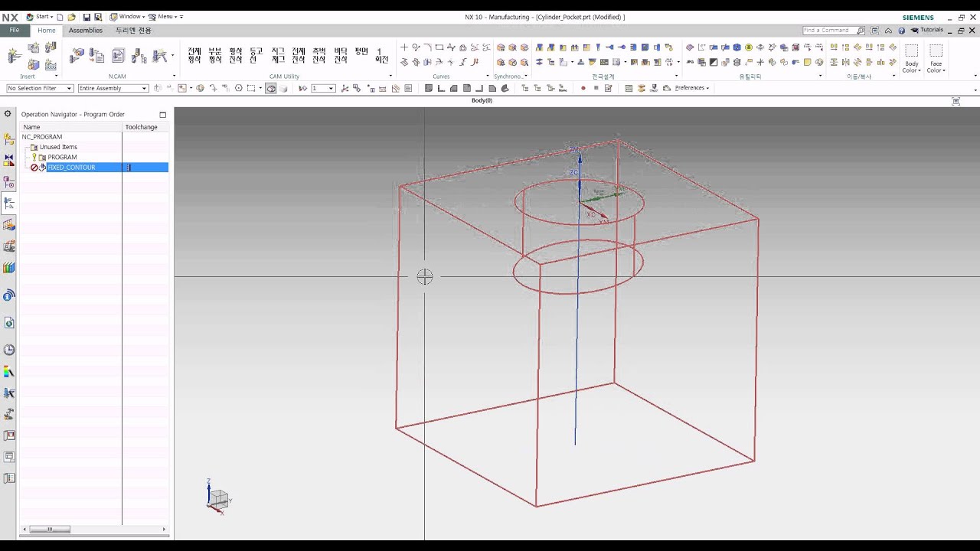The width and height of the screenshot is (980, 551).
Task: Open the Tutorials link
Action: point(927,31)
